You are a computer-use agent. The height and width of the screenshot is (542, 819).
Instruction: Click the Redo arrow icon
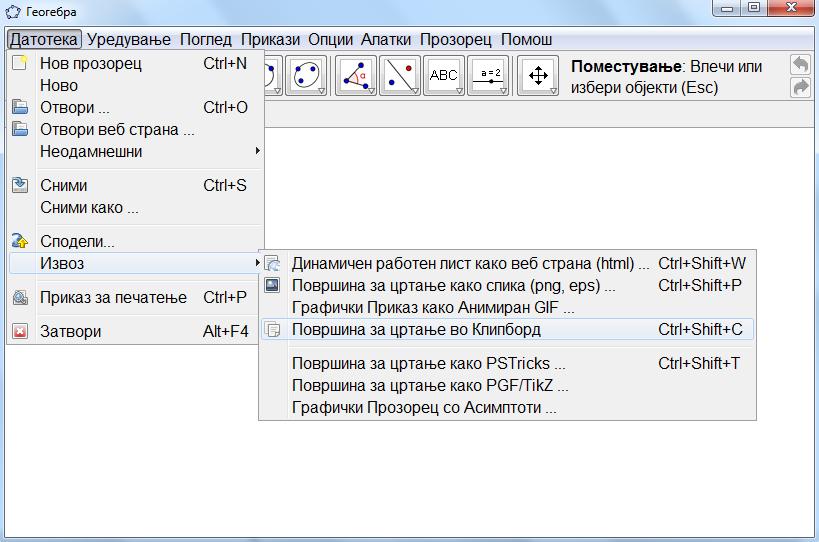click(x=800, y=87)
